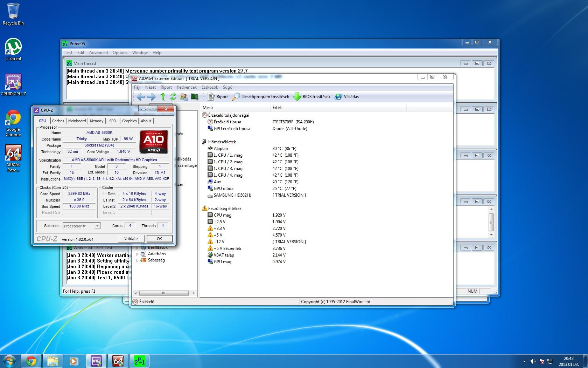Switch to the Memory tab in CPU-Z

pyautogui.click(x=97, y=121)
